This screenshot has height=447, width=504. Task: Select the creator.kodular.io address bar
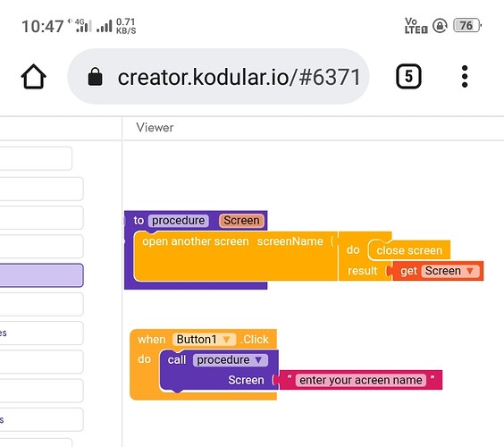tap(218, 77)
